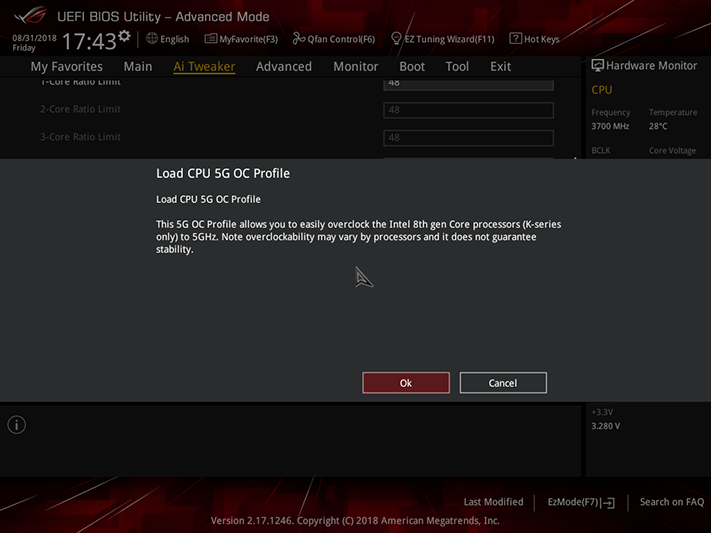The height and width of the screenshot is (533, 711).
Task: Click the 08/31/2018 date text
Action: pos(34,38)
